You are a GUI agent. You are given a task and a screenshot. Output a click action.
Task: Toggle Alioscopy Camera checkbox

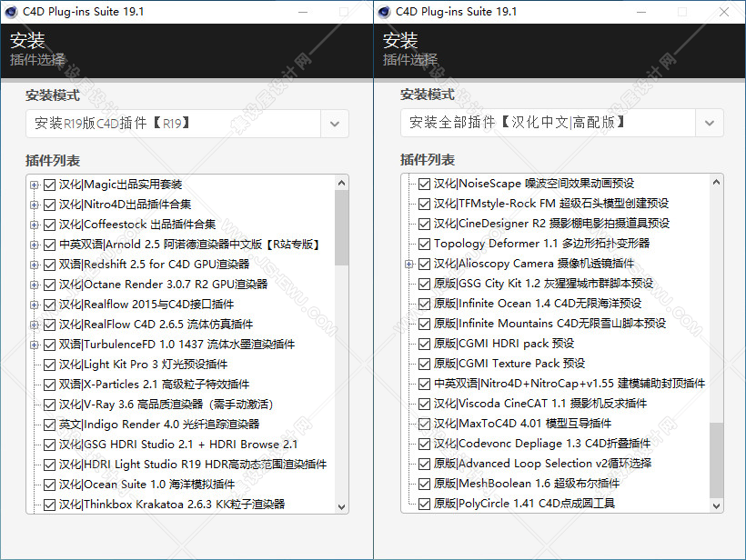[x=424, y=264]
